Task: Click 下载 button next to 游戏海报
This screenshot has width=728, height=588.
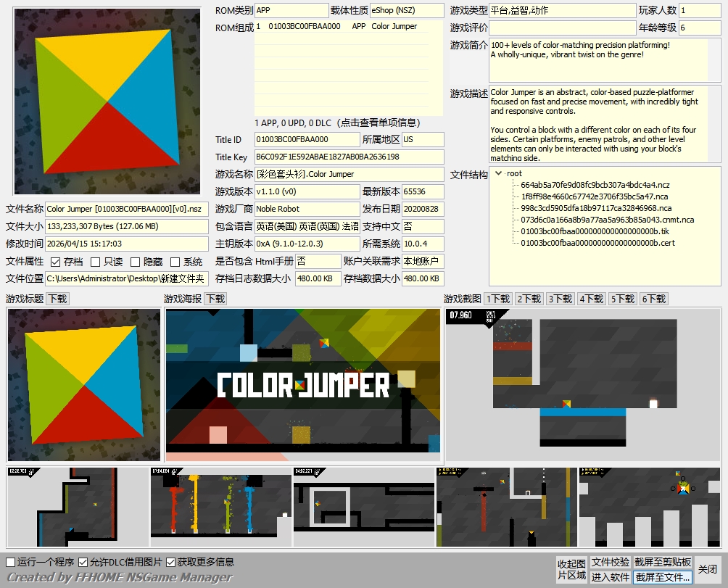Action: pyautogui.click(x=215, y=299)
